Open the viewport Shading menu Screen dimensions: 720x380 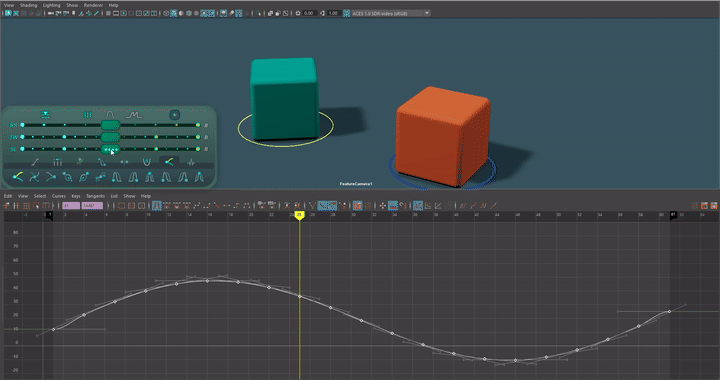[28, 5]
